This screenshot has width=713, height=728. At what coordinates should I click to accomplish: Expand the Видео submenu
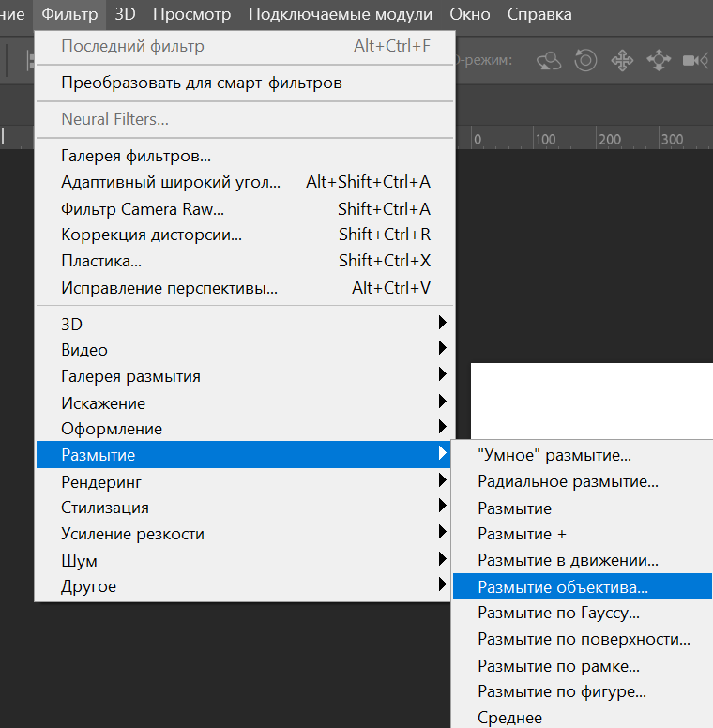(245, 350)
